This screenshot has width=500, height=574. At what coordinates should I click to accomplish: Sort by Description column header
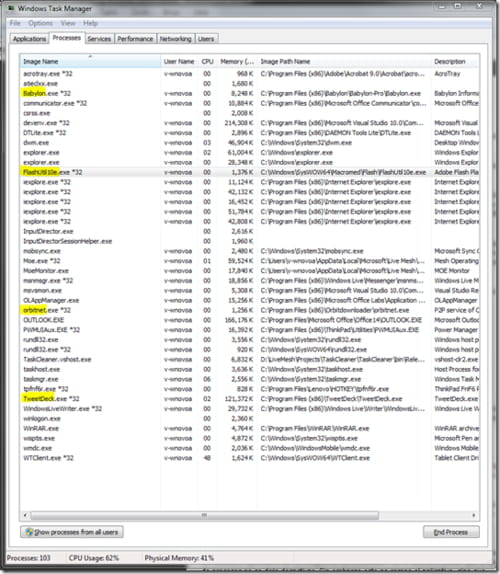tap(455, 61)
